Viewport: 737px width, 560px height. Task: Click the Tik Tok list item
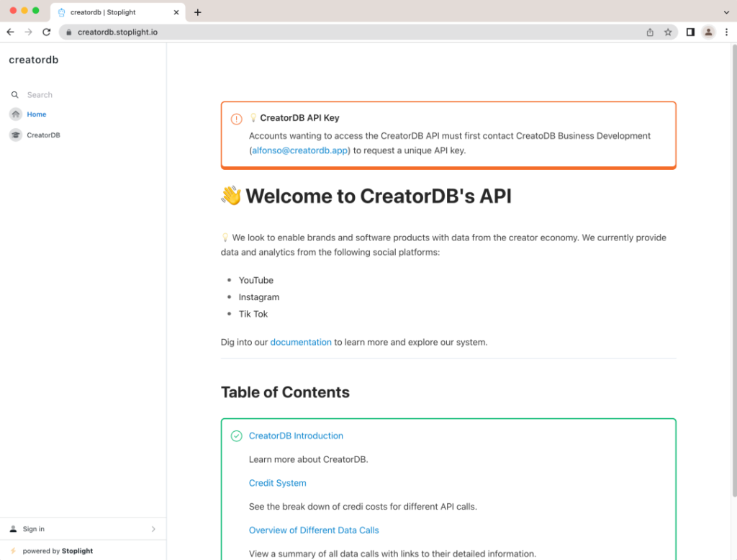point(253,314)
